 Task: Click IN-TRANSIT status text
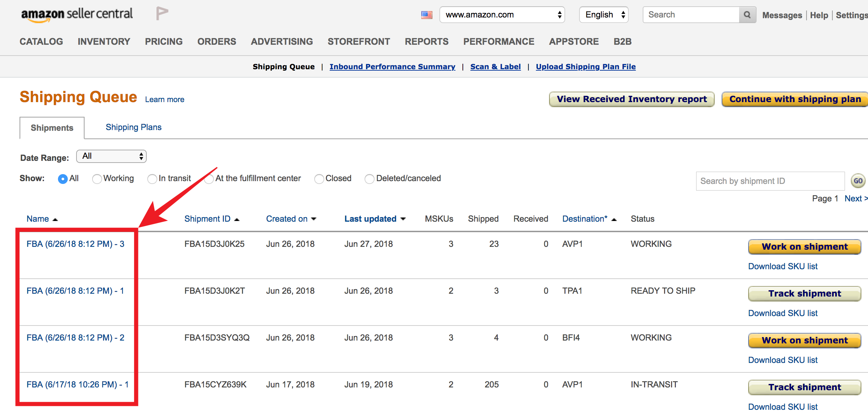coord(654,385)
